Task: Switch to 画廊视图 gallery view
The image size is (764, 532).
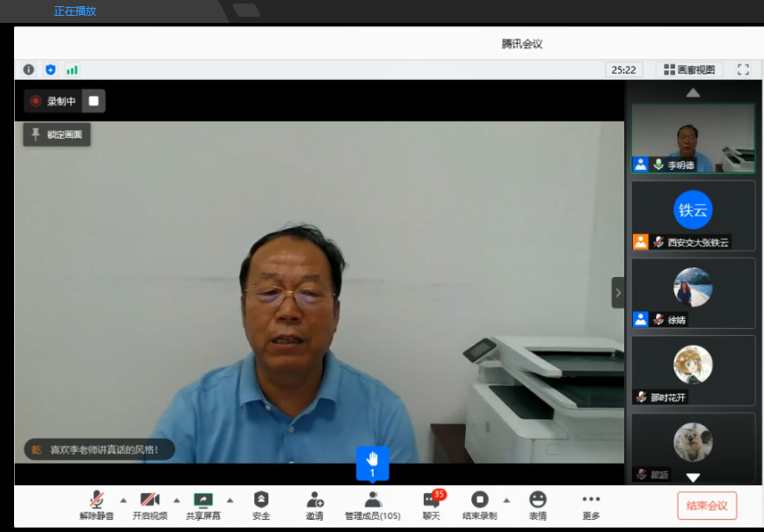Action: pos(689,69)
